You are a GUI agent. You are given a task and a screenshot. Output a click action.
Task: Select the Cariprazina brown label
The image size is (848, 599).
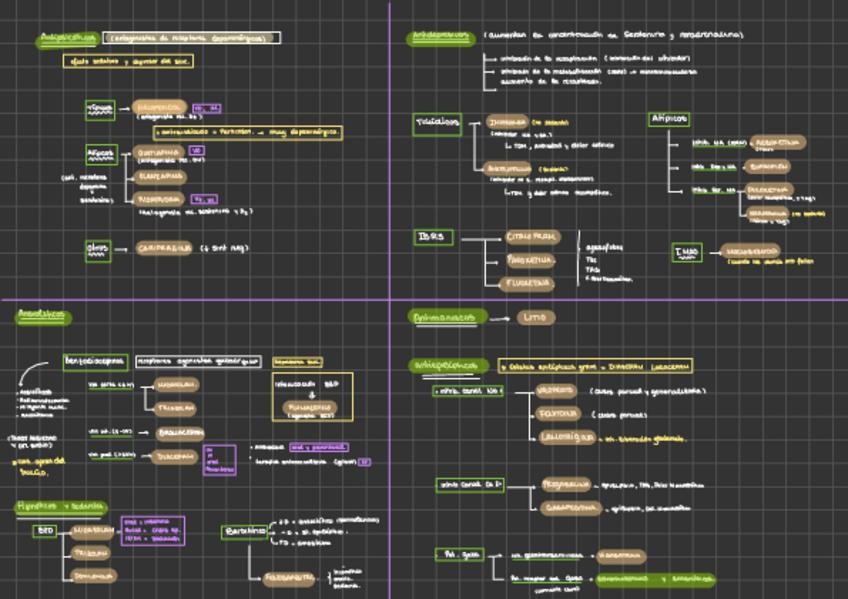point(163,248)
